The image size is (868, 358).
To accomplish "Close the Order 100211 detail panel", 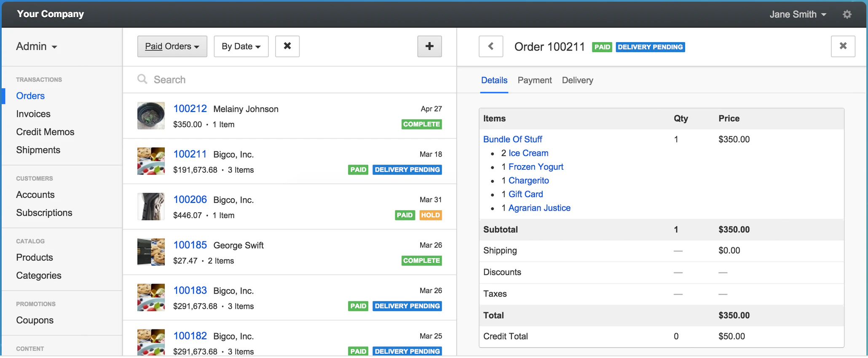I will (x=843, y=46).
